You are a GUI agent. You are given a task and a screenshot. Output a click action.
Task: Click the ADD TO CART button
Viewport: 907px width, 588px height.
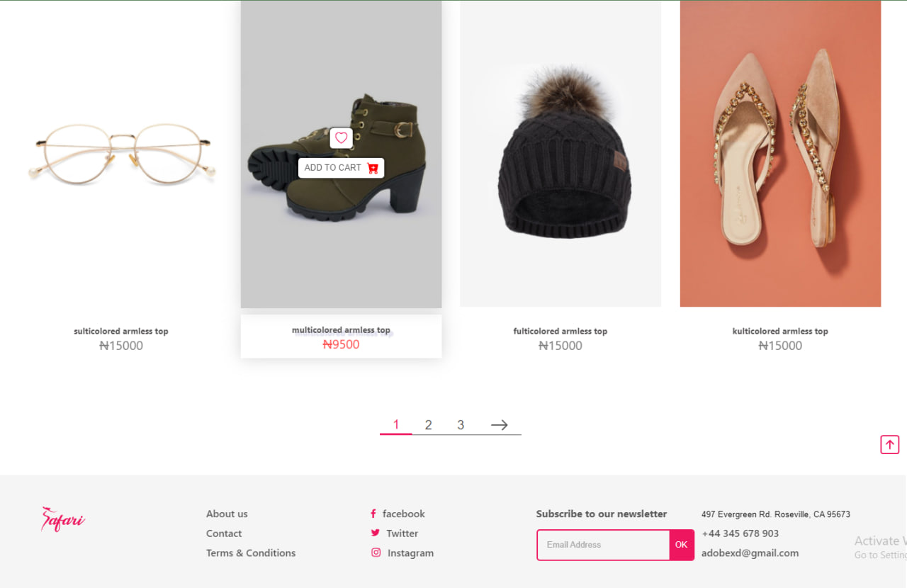(x=341, y=168)
